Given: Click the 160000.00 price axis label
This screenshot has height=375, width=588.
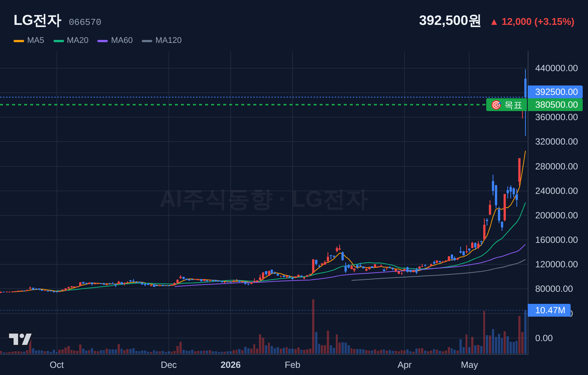Looking at the screenshot, I should 556,240.
